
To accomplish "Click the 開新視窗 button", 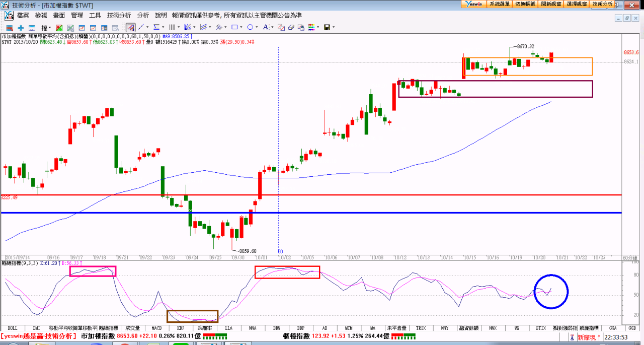I will click(x=551, y=4).
